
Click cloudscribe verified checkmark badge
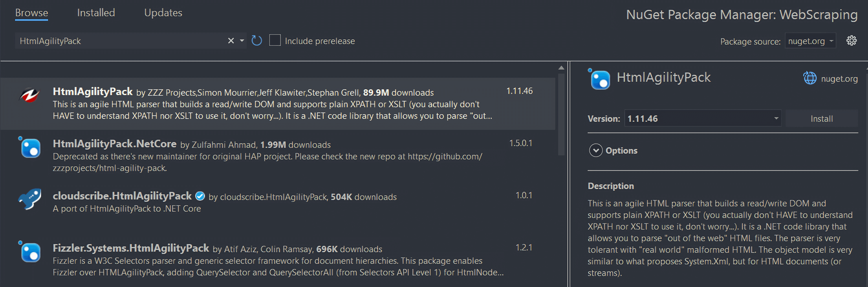click(x=200, y=196)
